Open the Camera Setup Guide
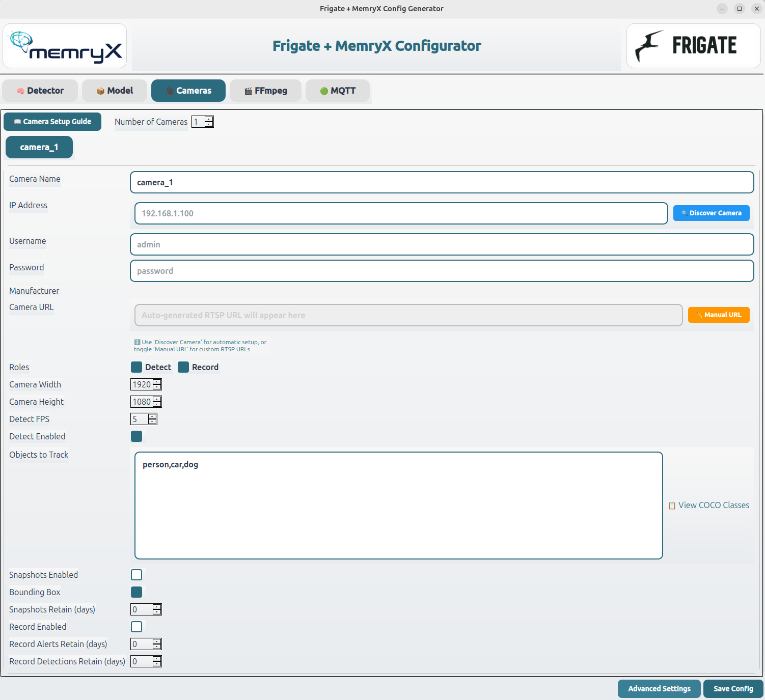This screenshot has height=700, width=765. (x=52, y=122)
